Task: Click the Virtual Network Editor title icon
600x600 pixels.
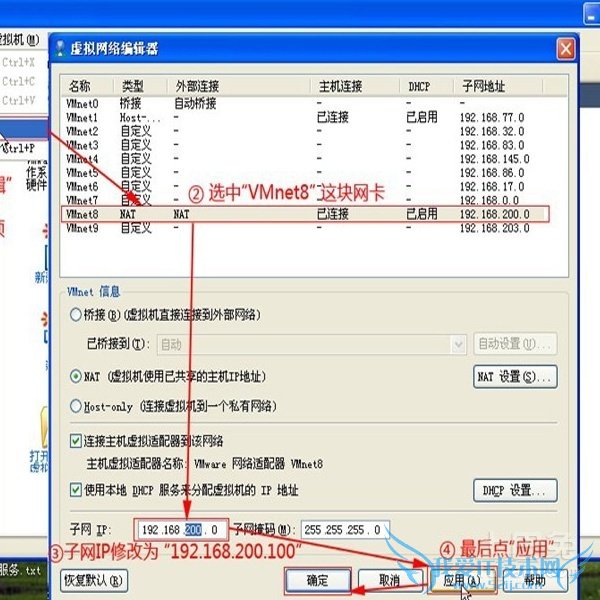Action: (x=60, y=49)
